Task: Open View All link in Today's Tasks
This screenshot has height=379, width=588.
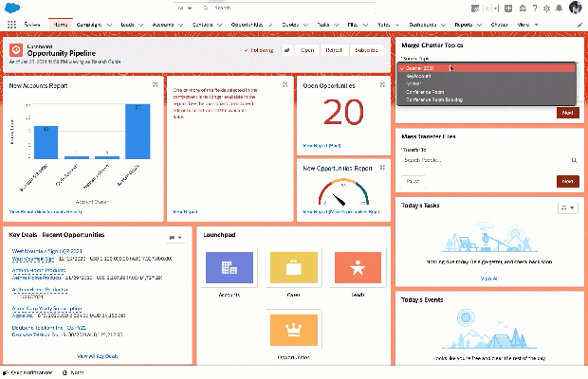Action: [489, 279]
